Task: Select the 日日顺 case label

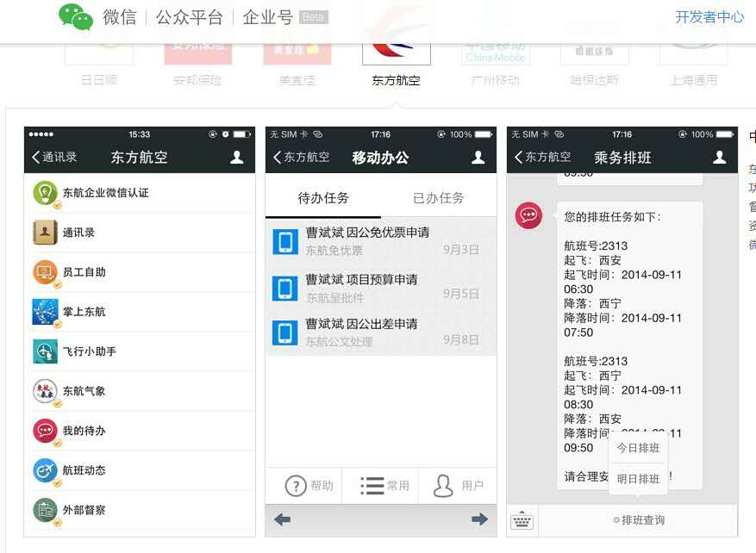Action: 99,80
